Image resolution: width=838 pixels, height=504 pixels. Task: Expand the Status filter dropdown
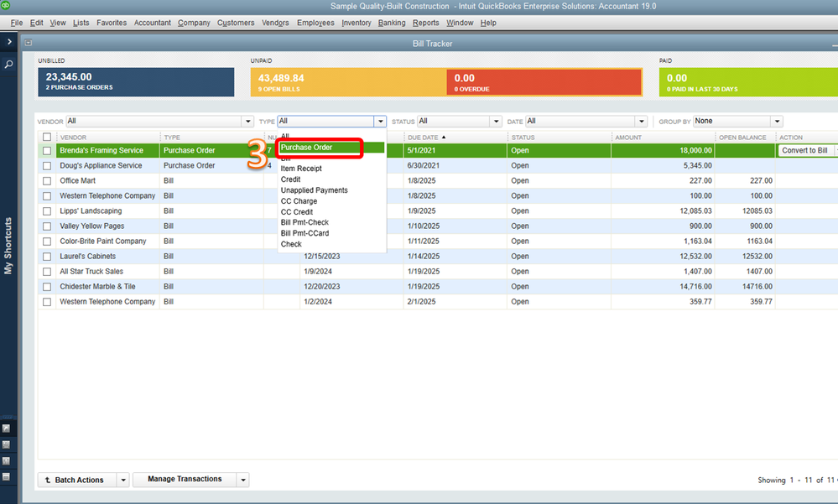496,122
